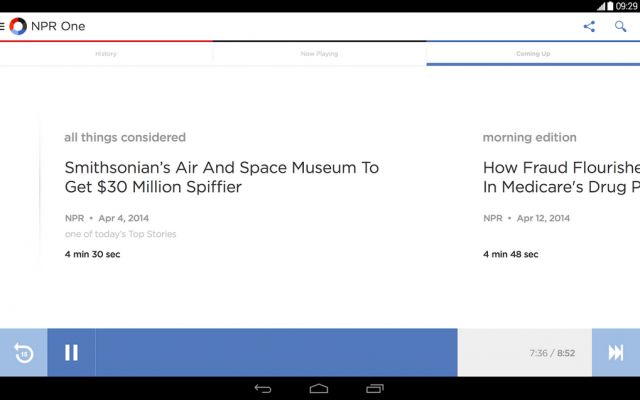Screen dimensions: 640x400
Task: Skip to the next story
Action: [x=616, y=353]
